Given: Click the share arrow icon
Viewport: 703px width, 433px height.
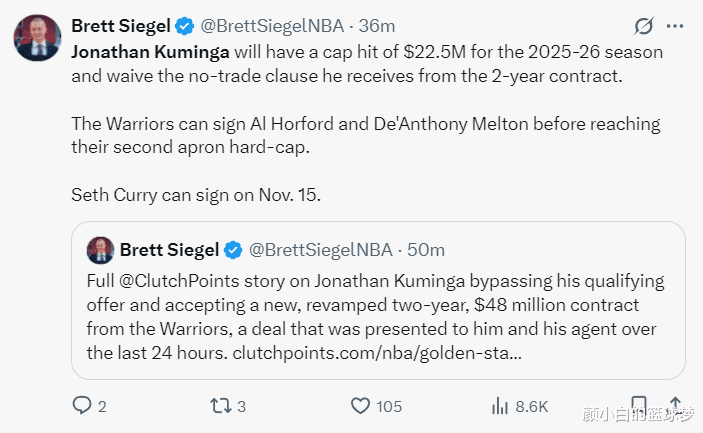Looking at the screenshot, I should pyautogui.click(x=675, y=404).
